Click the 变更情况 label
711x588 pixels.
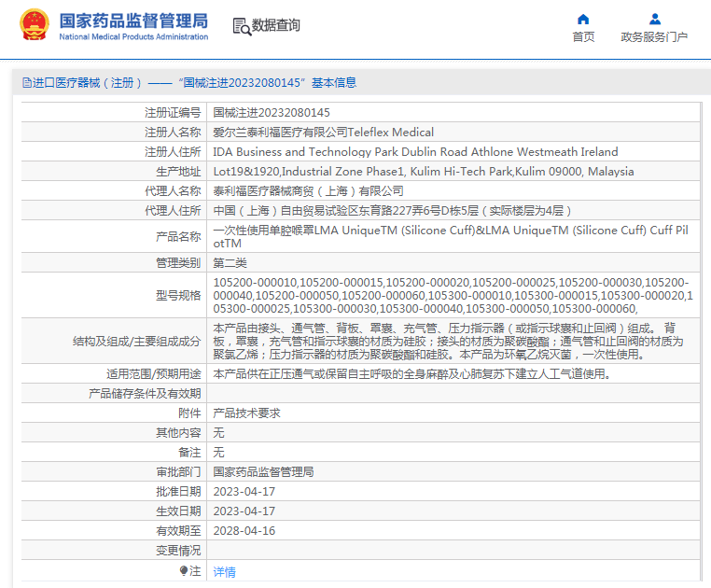(178, 551)
